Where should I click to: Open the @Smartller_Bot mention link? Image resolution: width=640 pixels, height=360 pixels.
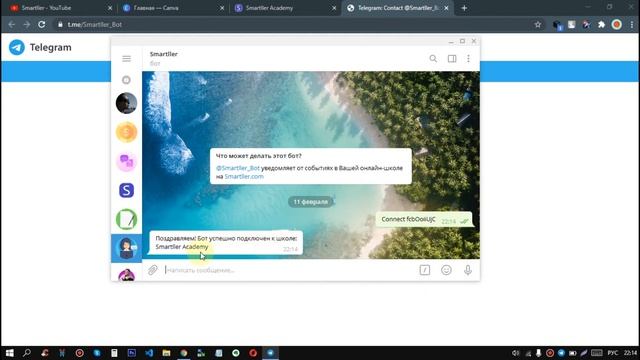[x=238, y=168]
